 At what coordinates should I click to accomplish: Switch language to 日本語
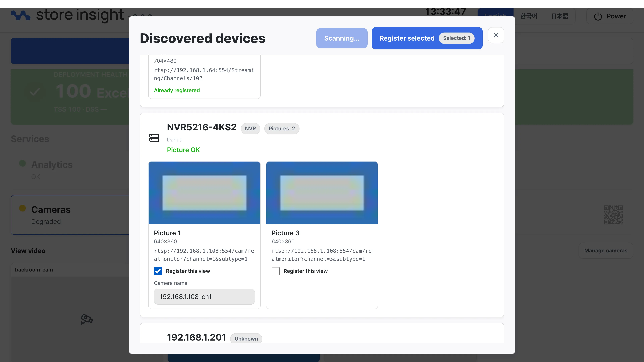click(560, 16)
